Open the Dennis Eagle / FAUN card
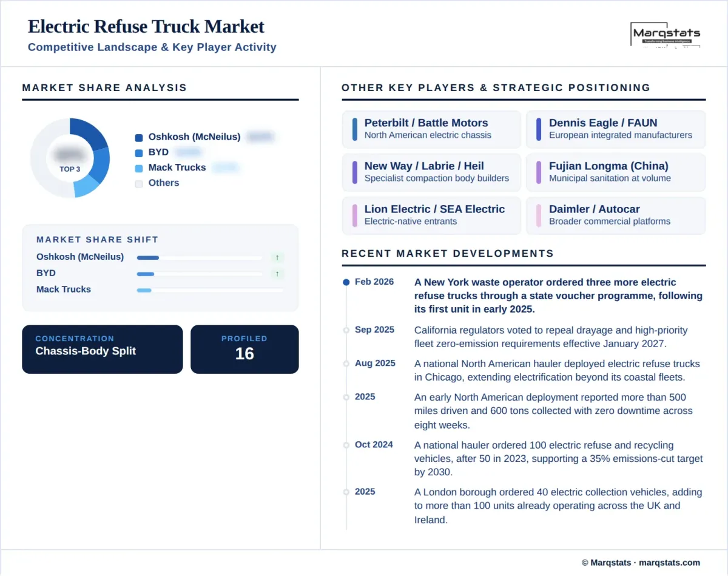This screenshot has height=576, width=728. (616, 129)
